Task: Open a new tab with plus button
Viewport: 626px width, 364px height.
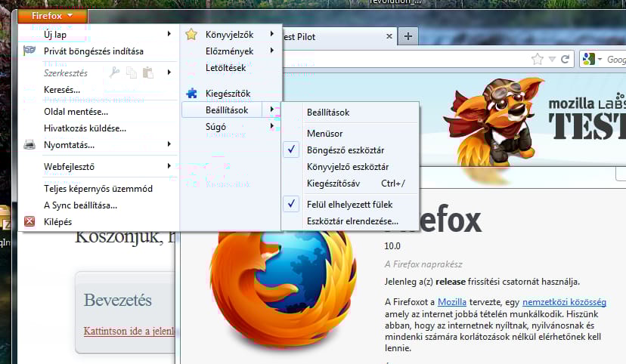Action: pos(408,36)
